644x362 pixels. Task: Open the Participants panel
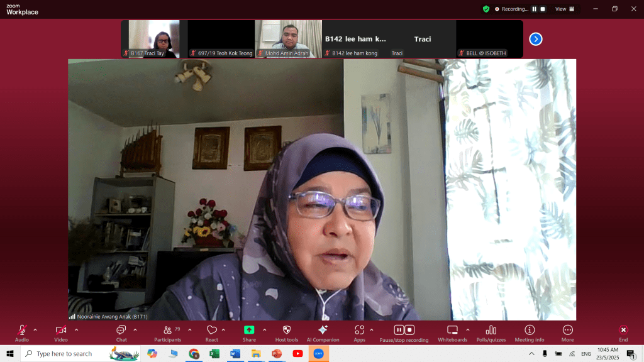point(167,332)
